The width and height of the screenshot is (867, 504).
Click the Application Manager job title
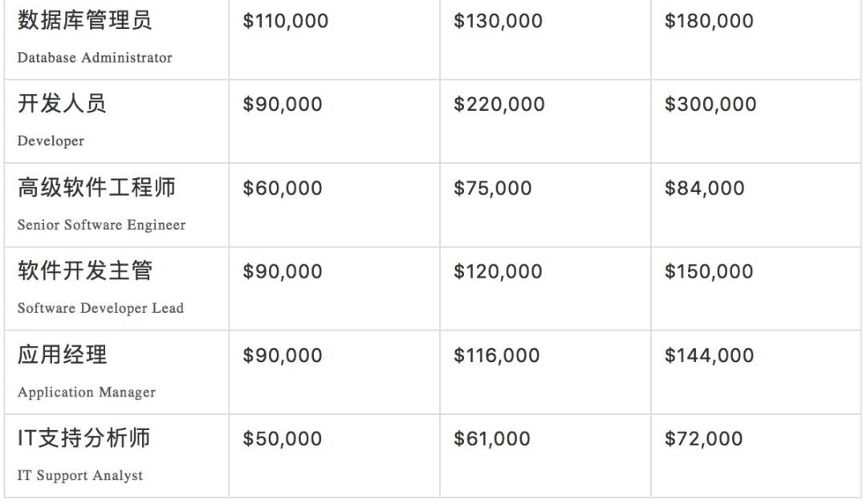86,392
